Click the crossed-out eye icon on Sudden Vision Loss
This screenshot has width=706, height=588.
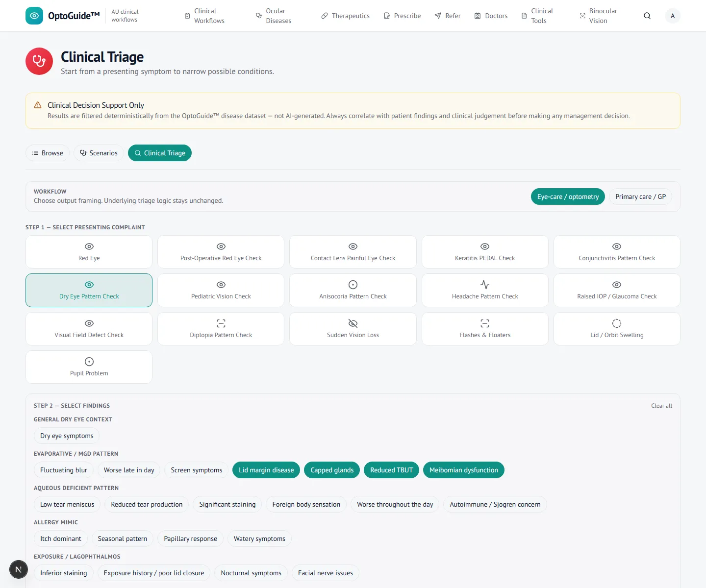(x=353, y=323)
